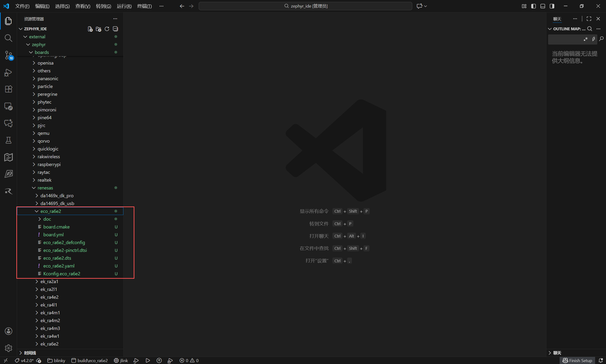Click the zephyr_ide command center search box
This screenshot has height=364, width=606.
click(305, 6)
